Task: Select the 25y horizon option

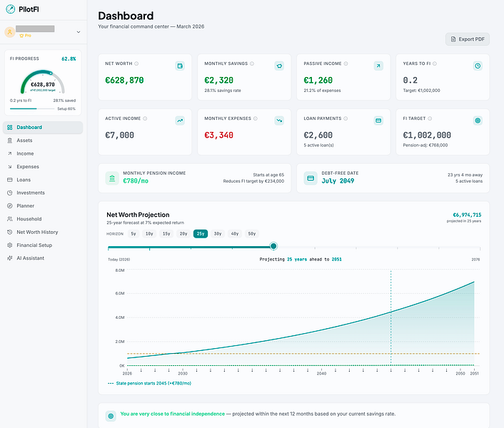Action: pos(201,234)
